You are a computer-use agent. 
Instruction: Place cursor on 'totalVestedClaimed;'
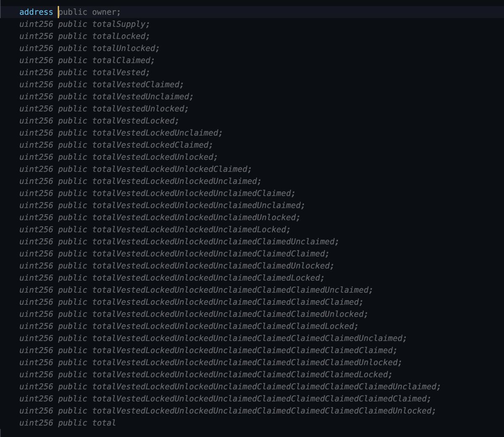138,84
